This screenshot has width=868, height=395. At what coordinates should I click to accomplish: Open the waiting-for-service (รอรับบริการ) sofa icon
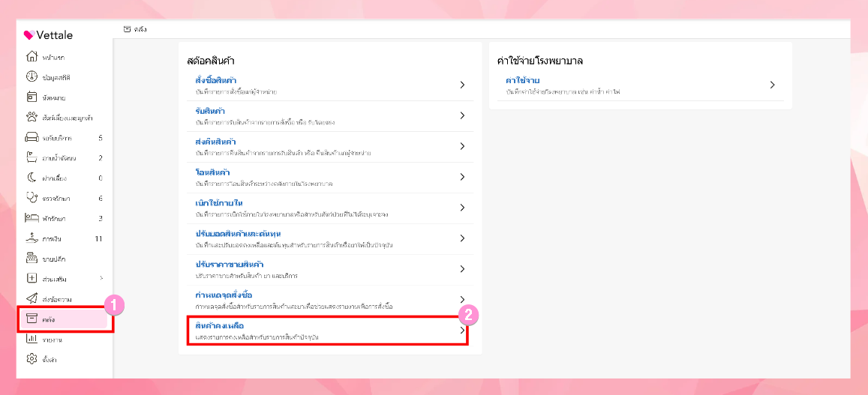(32, 138)
